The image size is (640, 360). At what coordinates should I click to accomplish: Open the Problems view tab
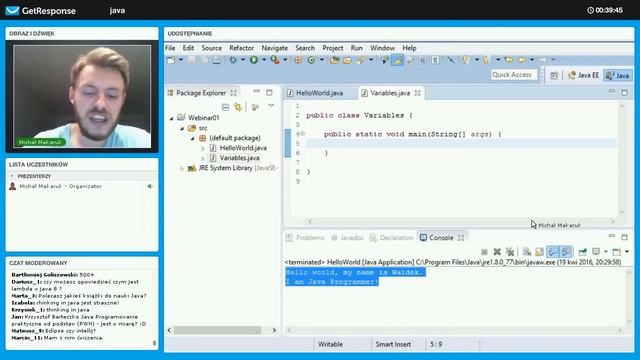tap(305, 238)
